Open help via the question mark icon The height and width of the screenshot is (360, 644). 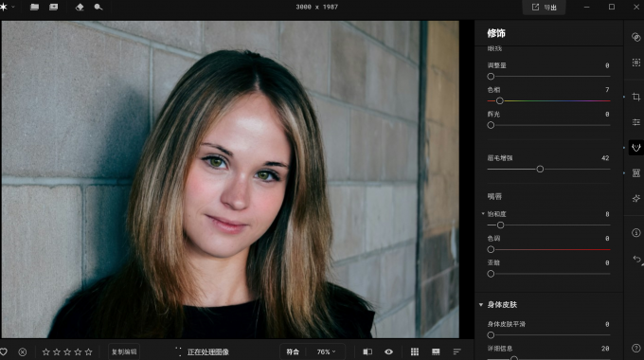pyautogui.click(x=635, y=348)
